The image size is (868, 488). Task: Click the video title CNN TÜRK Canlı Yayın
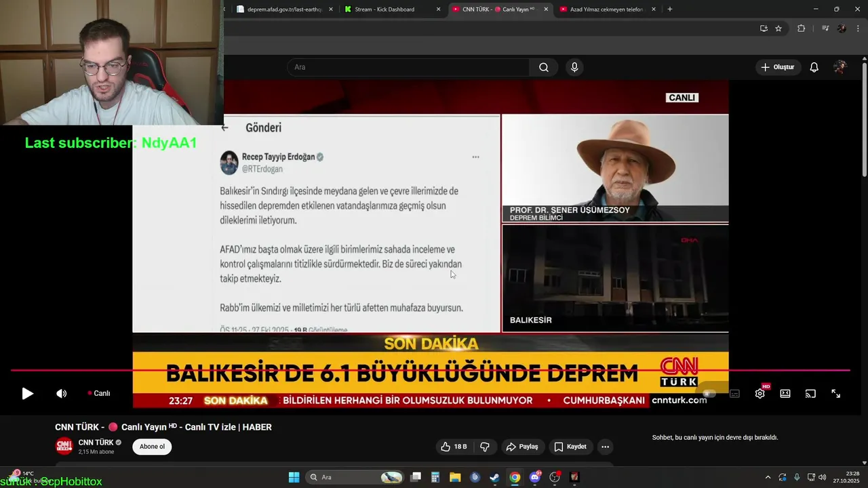(x=163, y=427)
